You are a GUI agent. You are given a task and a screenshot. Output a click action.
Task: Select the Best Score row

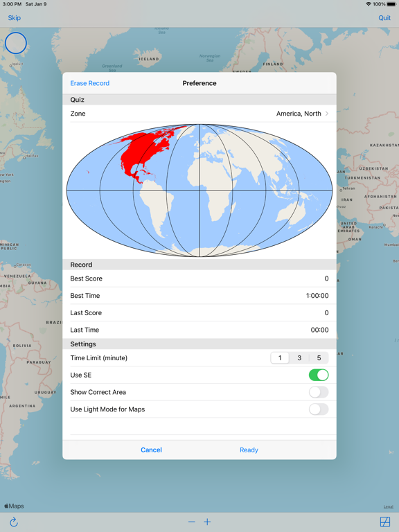tap(199, 278)
